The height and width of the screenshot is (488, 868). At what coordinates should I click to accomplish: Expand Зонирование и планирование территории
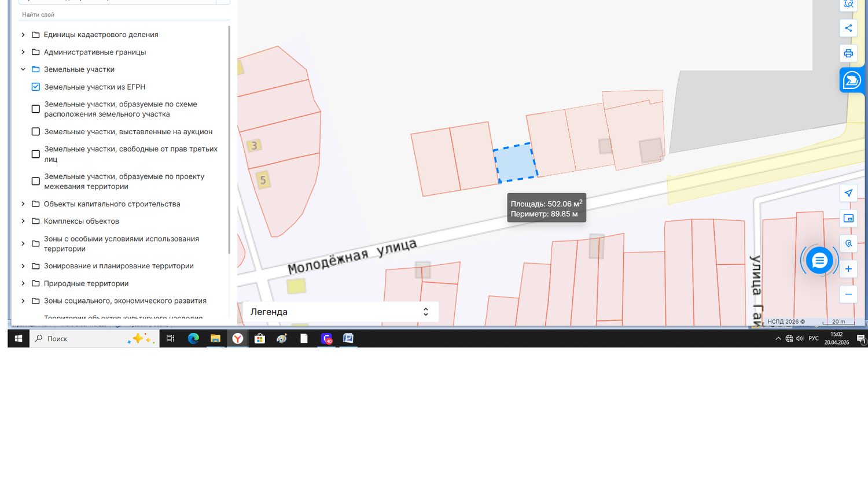pos(23,266)
